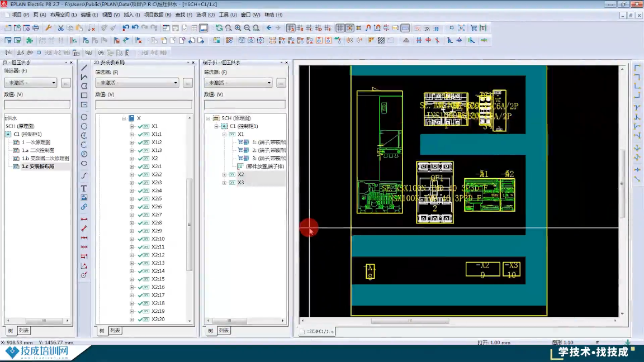
Task: Click the page navigator horizontal scrollbar thumb
Action: [44, 321]
